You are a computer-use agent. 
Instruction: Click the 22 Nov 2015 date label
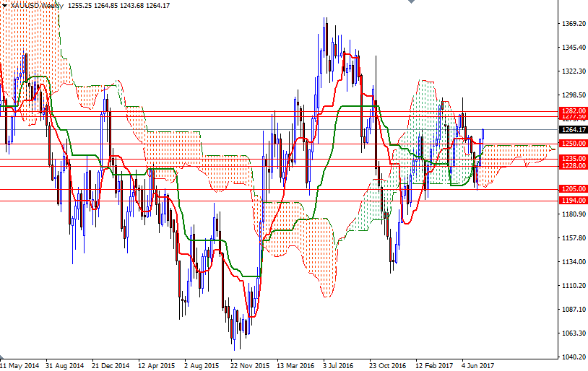(250, 365)
